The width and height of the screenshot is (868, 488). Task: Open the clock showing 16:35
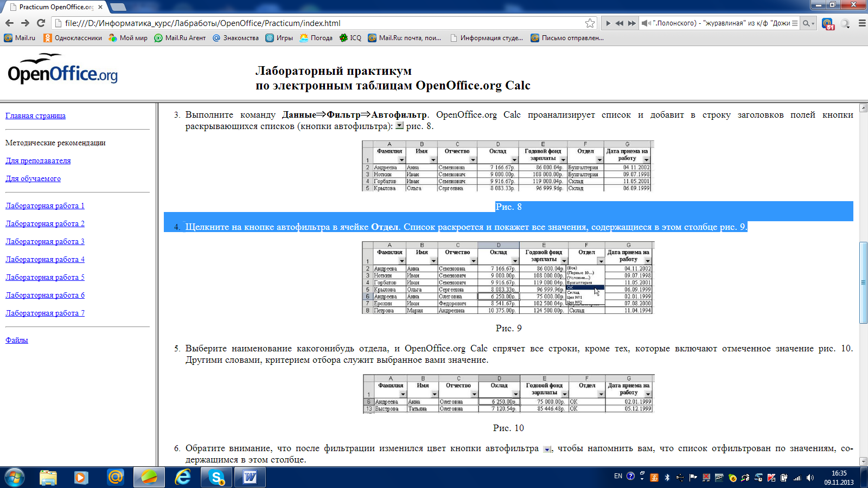tap(839, 477)
